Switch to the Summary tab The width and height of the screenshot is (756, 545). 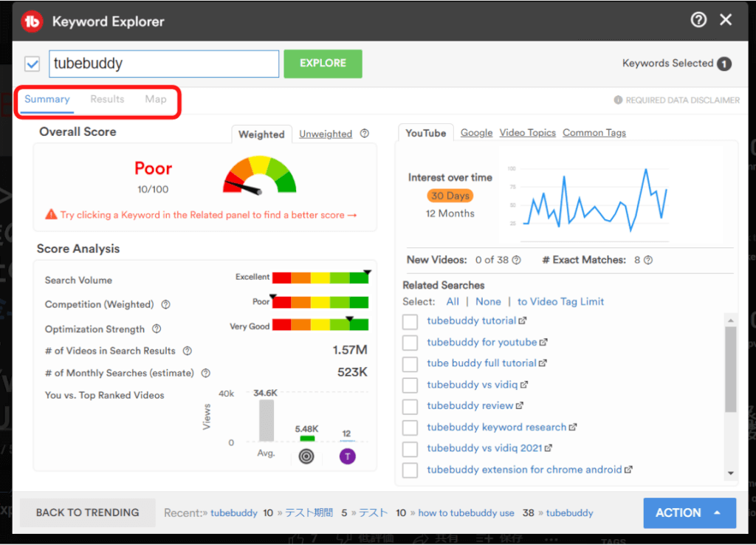[47, 100]
